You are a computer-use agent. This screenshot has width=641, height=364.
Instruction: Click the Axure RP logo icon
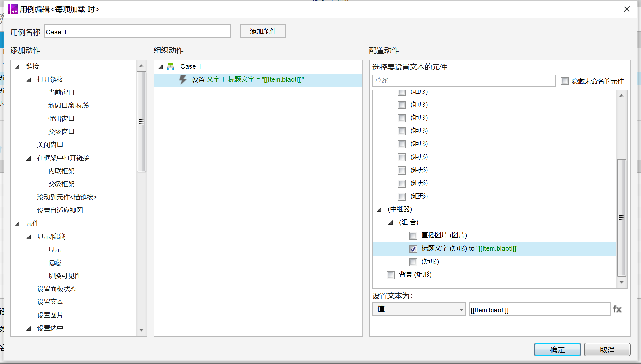[13, 9]
